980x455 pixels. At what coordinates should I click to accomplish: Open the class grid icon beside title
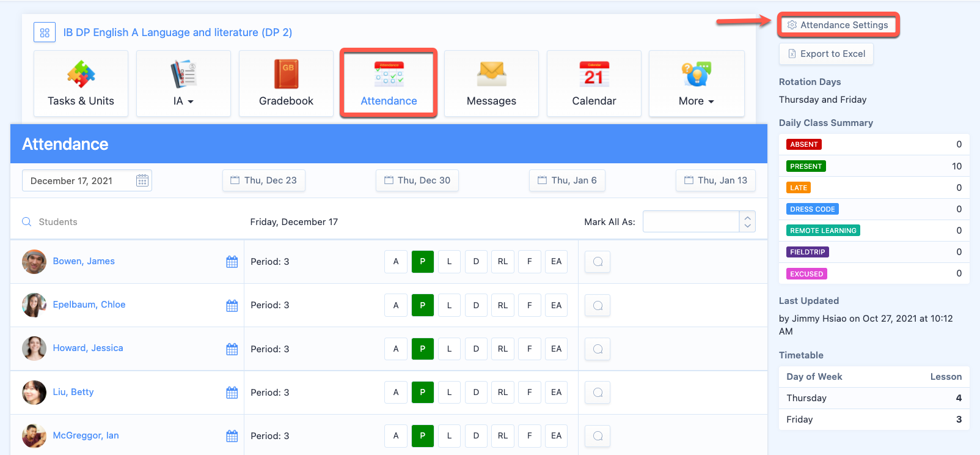point(45,32)
